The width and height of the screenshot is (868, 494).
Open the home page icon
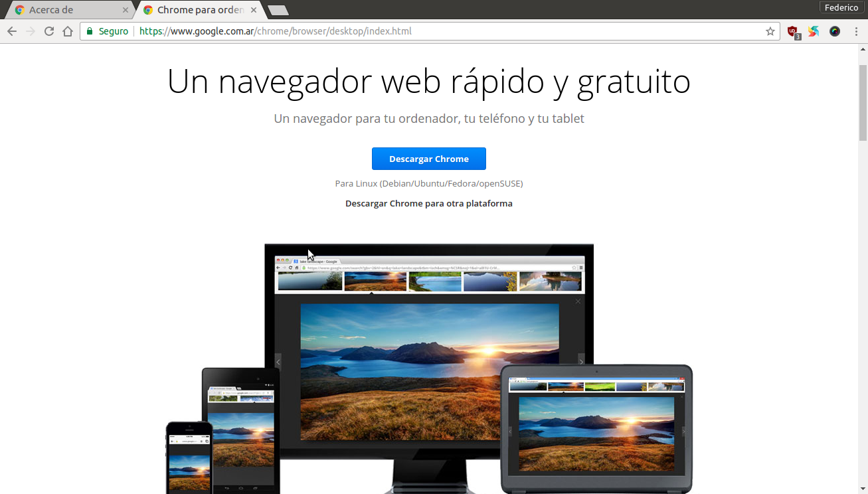coord(67,31)
